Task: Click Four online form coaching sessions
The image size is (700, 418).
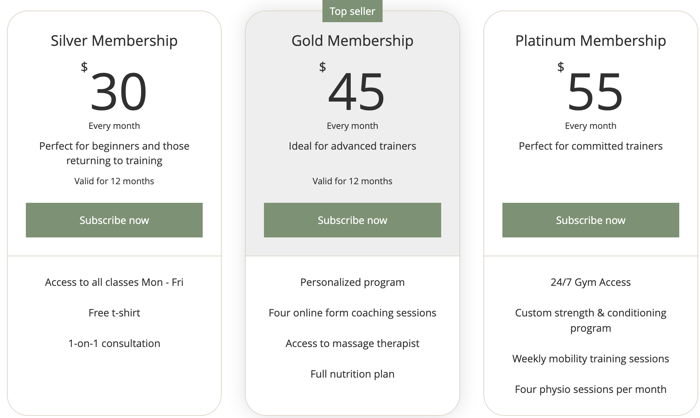Action: [x=352, y=313]
